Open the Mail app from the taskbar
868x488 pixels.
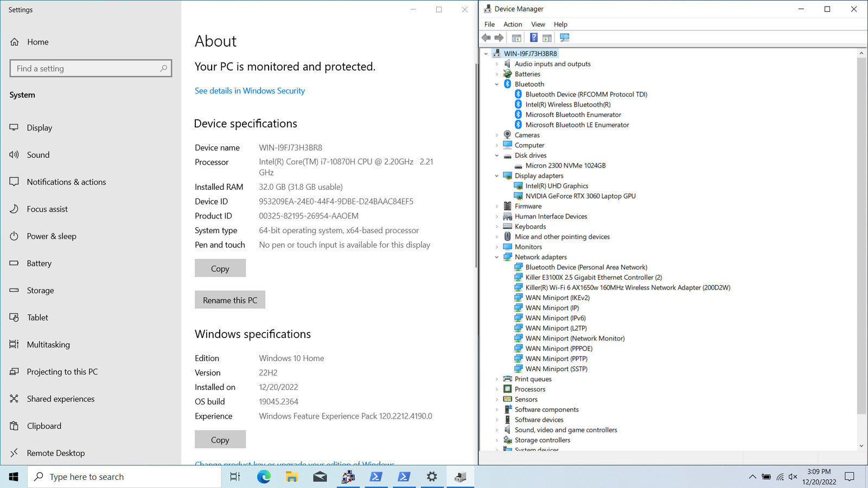[320, 477]
